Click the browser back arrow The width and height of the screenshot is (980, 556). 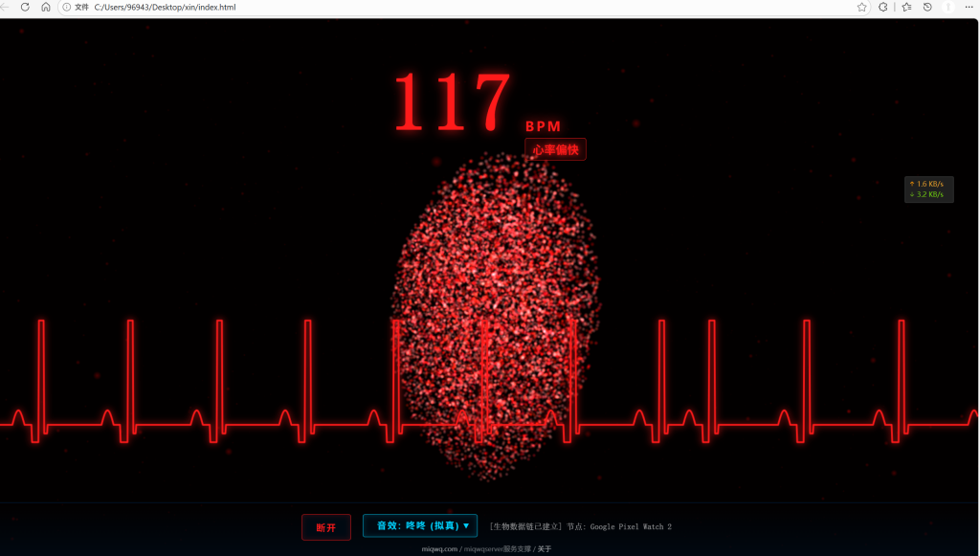coord(5,7)
